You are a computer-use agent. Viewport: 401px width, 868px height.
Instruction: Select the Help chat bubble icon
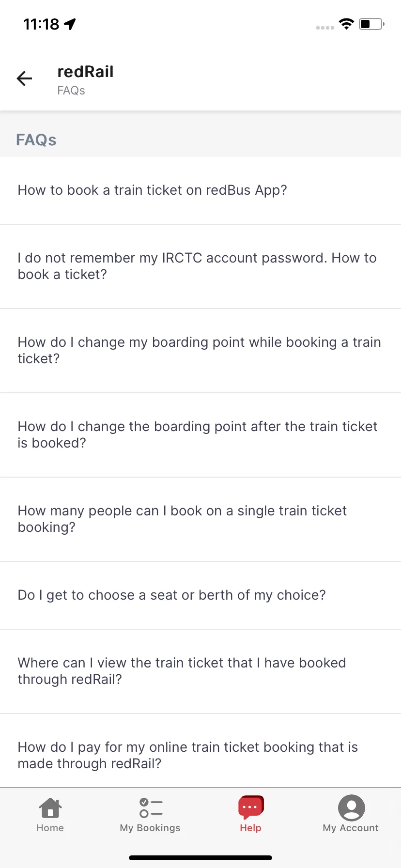pos(250,807)
